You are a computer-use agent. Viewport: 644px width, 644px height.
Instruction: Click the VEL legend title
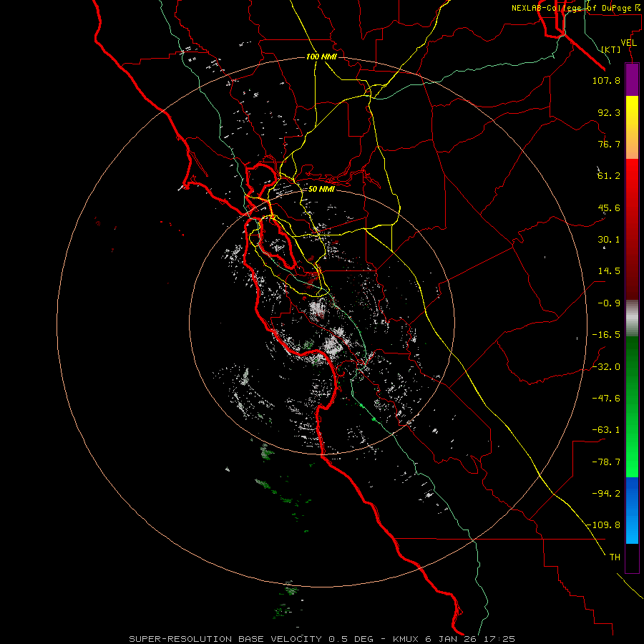point(628,43)
